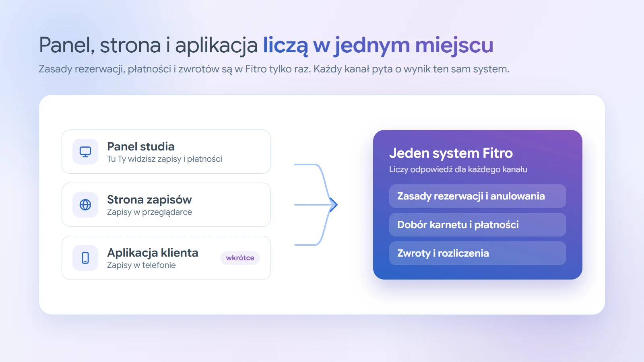Click the globe icon beside Strona zapisów
This screenshot has width=644, height=362.
pos(85,205)
